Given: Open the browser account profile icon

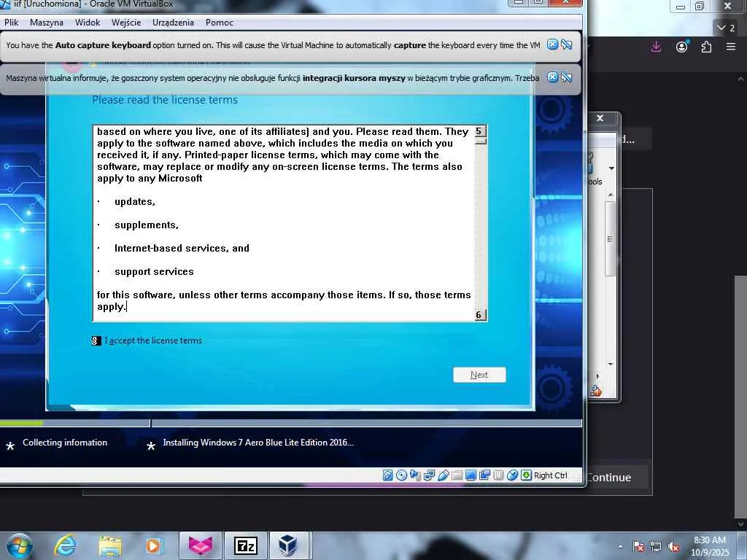Looking at the screenshot, I should point(682,47).
